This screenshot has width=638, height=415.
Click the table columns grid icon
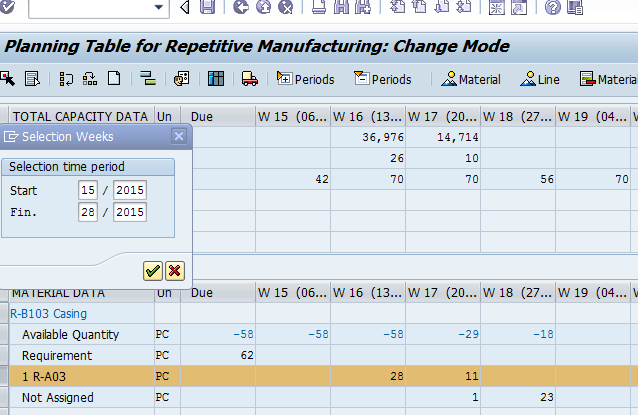[216, 79]
